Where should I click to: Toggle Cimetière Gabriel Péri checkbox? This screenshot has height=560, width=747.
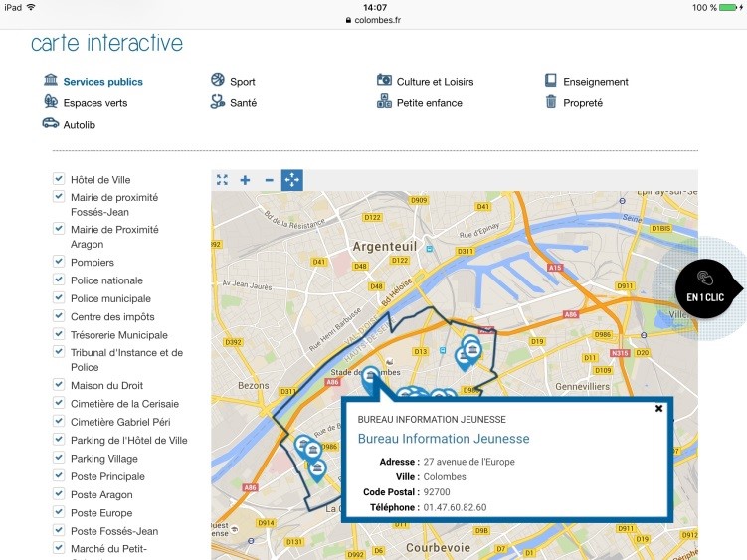click(x=59, y=421)
